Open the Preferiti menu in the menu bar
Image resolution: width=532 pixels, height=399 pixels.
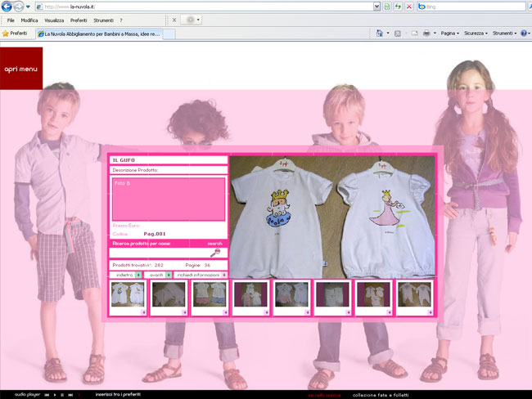(79, 20)
